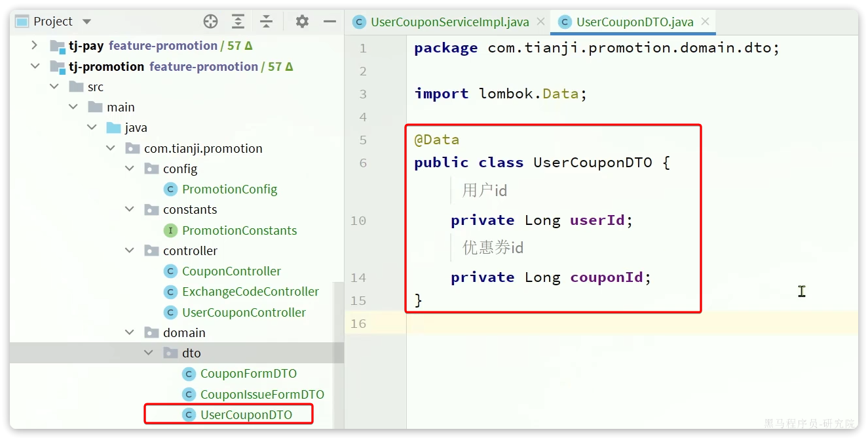Click the Expand All icon in Project toolbar
Image resolution: width=868 pixels, height=440 pixels.
[x=238, y=22]
